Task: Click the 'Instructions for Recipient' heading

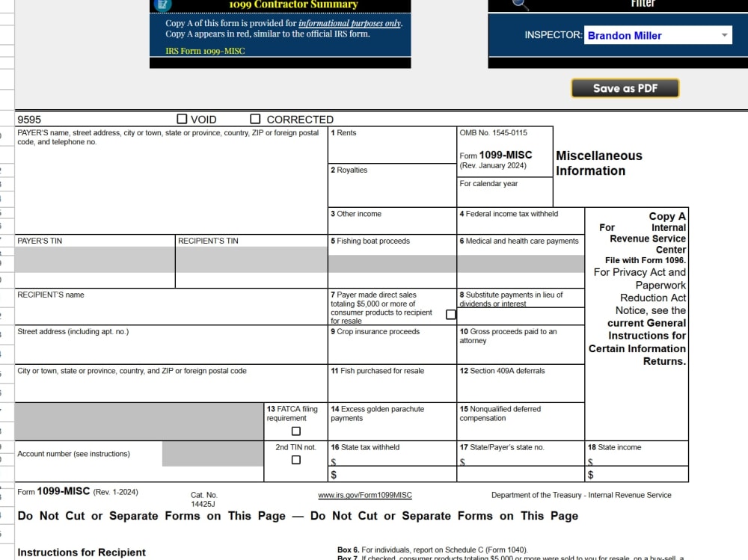Action: 82,553
